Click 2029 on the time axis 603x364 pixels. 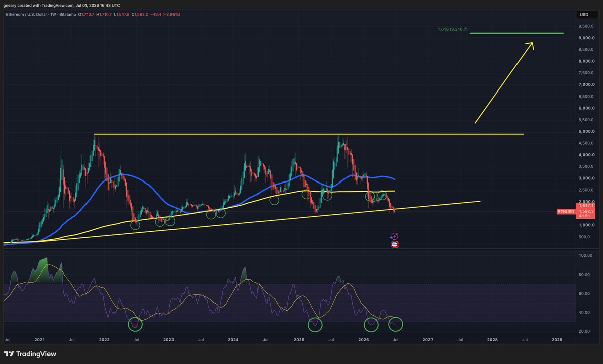pos(557,340)
